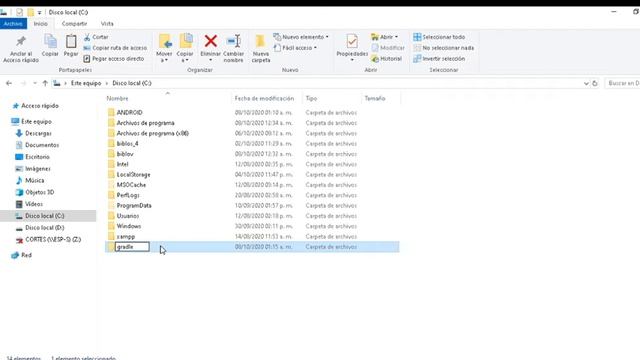Pin to Quick Access (Anclar al Acceso rápido)
This screenshot has height=360, width=640.
coord(21,49)
